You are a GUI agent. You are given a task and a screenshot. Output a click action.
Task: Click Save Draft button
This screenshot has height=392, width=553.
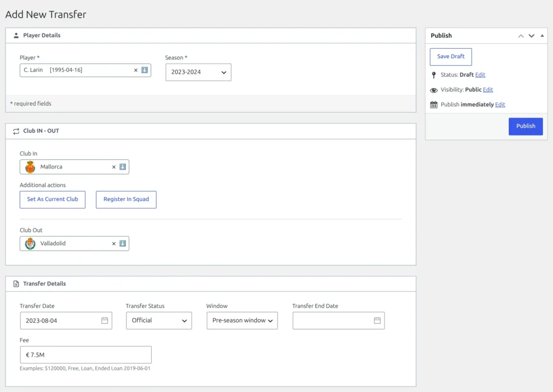tap(451, 57)
